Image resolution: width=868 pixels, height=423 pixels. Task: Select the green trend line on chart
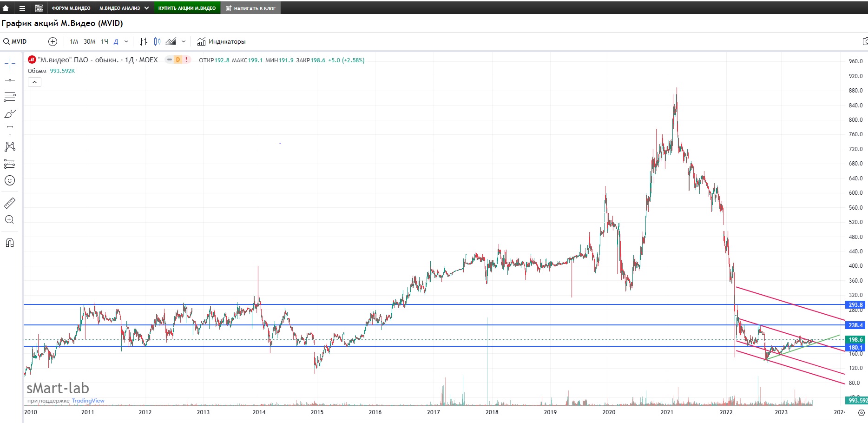pyautogui.click(x=804, y=347)
